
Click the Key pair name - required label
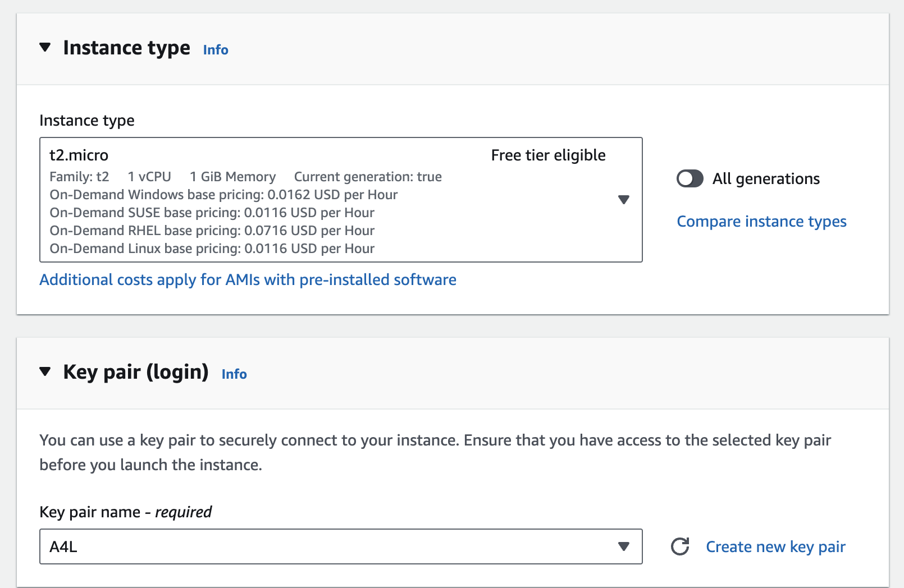126,512
